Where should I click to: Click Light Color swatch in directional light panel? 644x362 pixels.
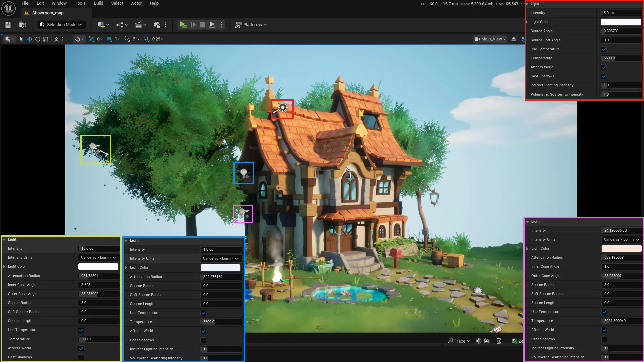(621, 22)
